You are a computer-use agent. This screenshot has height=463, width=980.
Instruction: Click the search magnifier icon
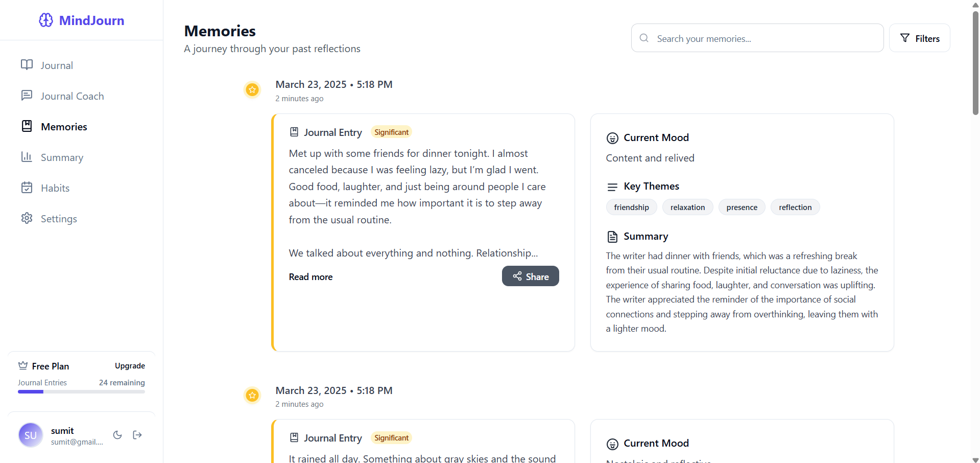(x=644, y=38)
